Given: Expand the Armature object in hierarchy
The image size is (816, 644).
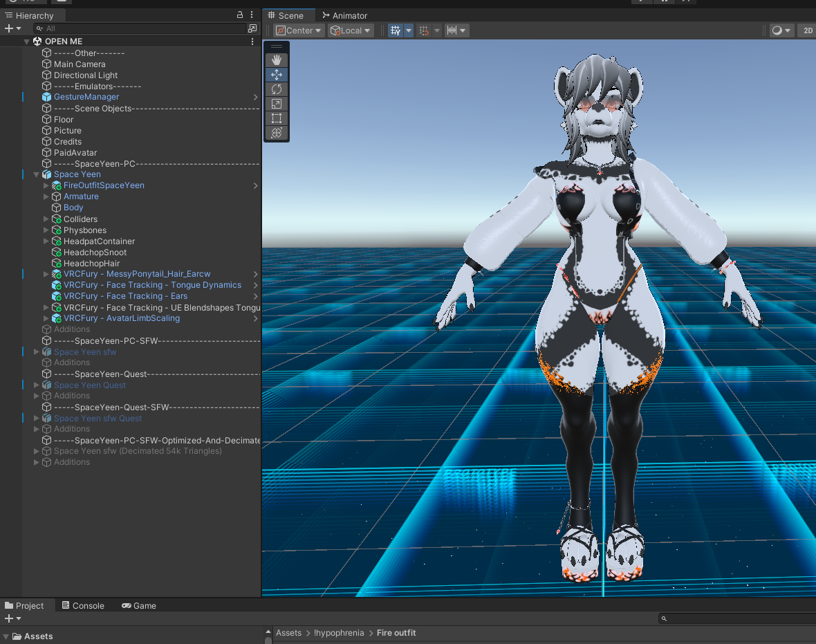Looking at the screenshot, I should pyautogui.click(x=46, y=196).
